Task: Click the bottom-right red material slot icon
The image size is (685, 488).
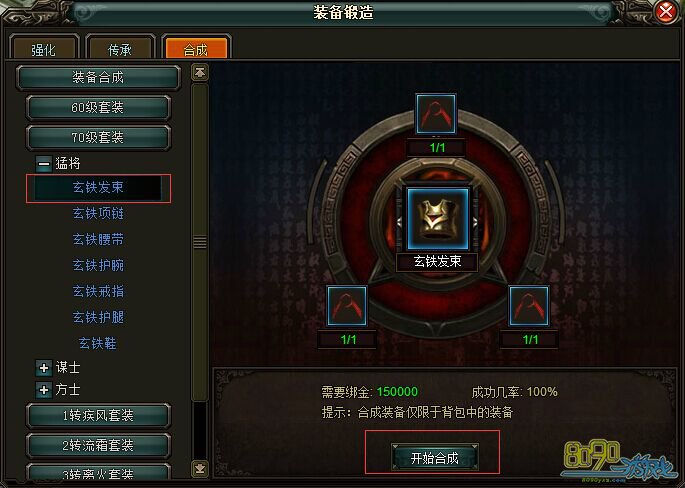Action: tap(529, 306)
